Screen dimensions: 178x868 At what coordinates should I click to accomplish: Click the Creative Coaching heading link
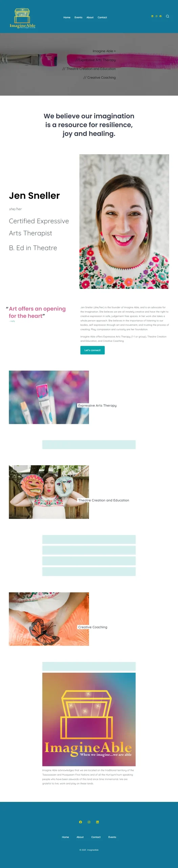tap(93, 627)
